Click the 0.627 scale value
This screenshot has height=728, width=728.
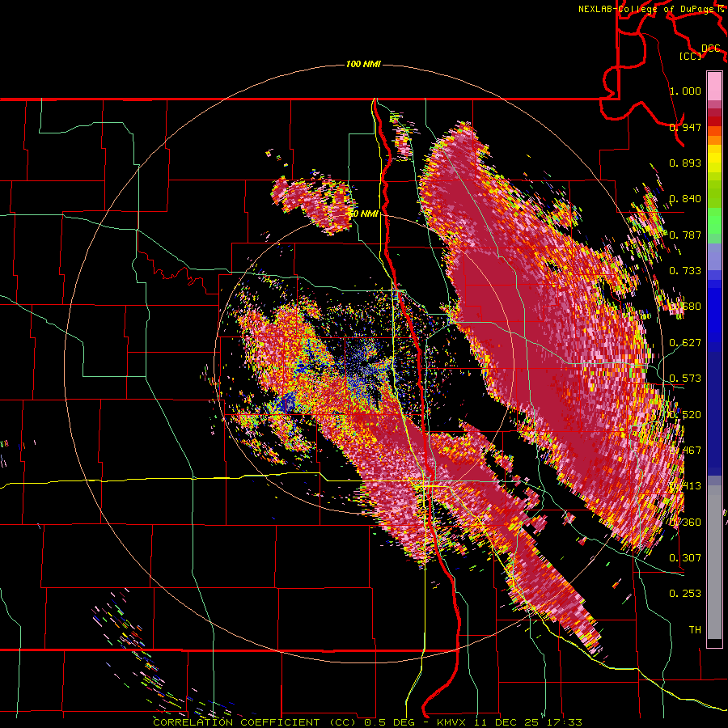685,343
